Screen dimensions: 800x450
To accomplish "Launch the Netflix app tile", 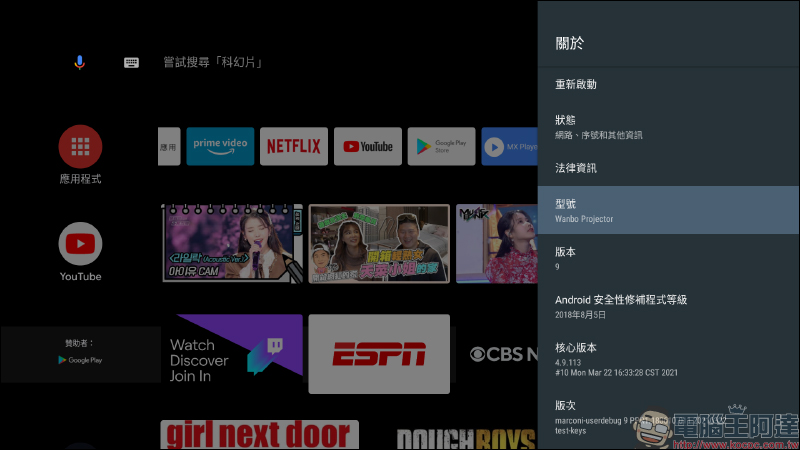I will pyautogui.click(x=294, y=146).
